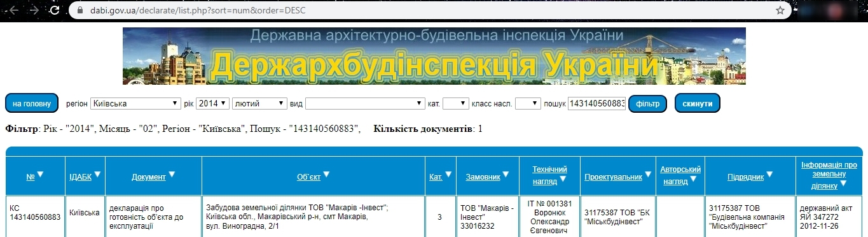868x237 pixels.
Task: Click the 'Кількість документів: 1' text
Action: click(x=428, y=129)
